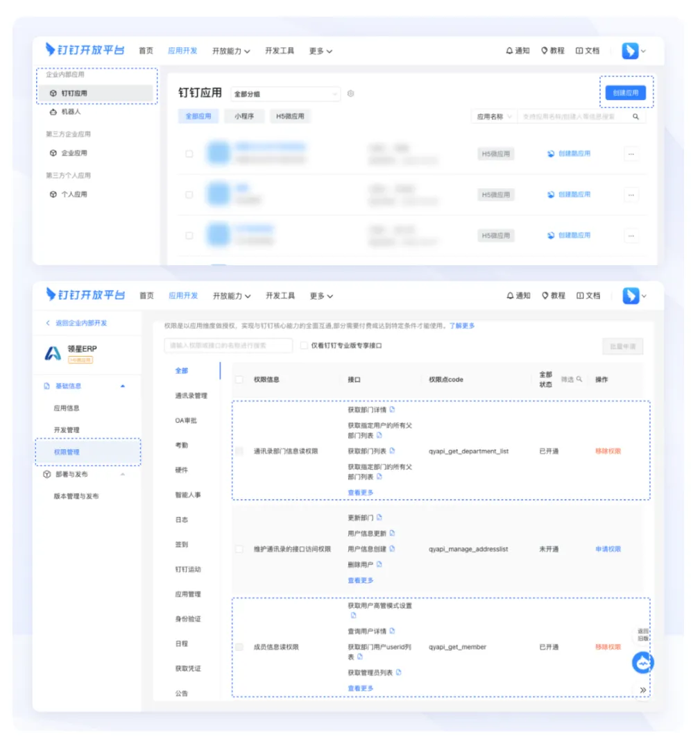Check the 通讯录部门信息读权限 row checkbox

pyautogui.click(x=239, y=450)
